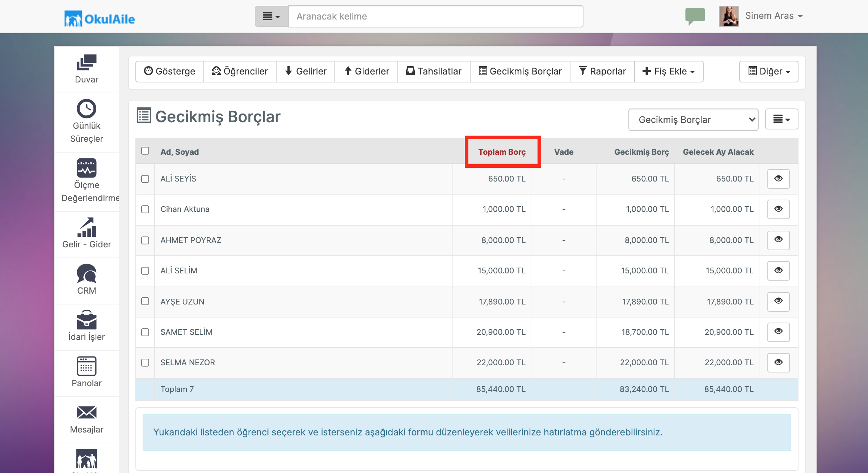Click the Toplam 7 summary row

click(x=467, y=389)
